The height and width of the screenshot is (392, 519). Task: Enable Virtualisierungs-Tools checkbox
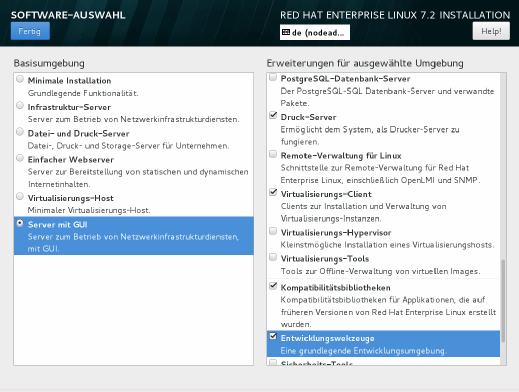click(x=273, y=257)
